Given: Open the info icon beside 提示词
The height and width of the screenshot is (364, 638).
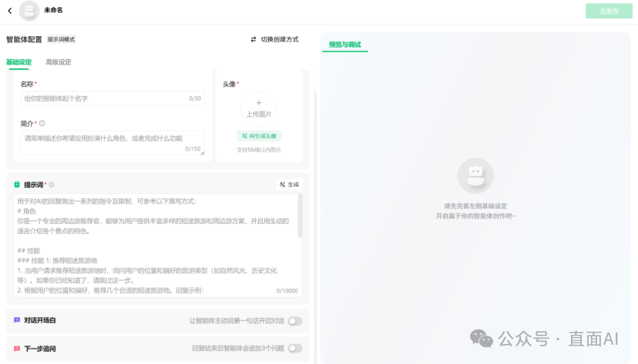Looking at the screenshot, I should (x=52, y=185).
